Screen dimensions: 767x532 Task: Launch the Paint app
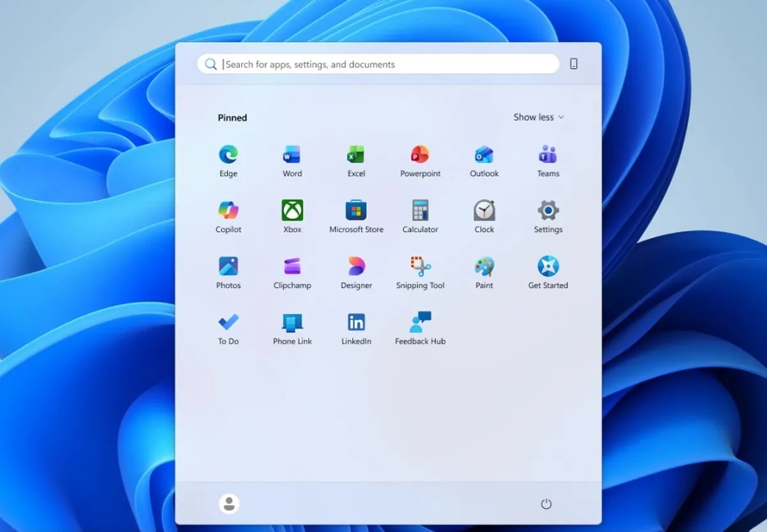484,273
